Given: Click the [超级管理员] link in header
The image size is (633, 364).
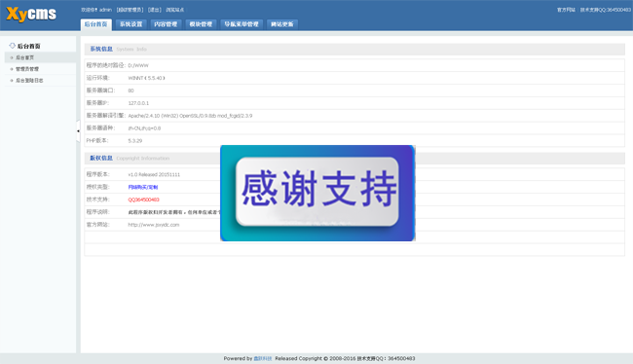Looking at the screenshot, I should click(130, 10).
